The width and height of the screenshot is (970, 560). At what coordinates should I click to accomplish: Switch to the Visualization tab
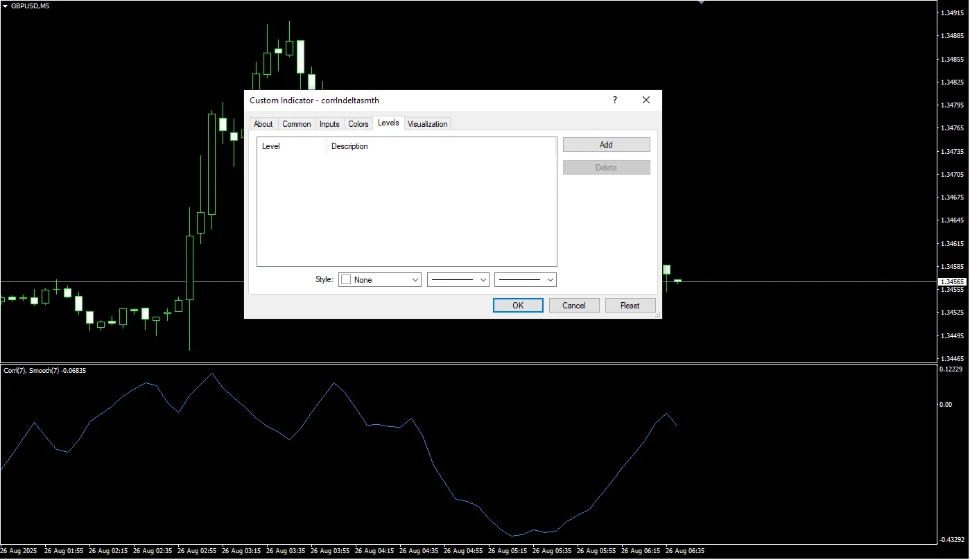427,124
